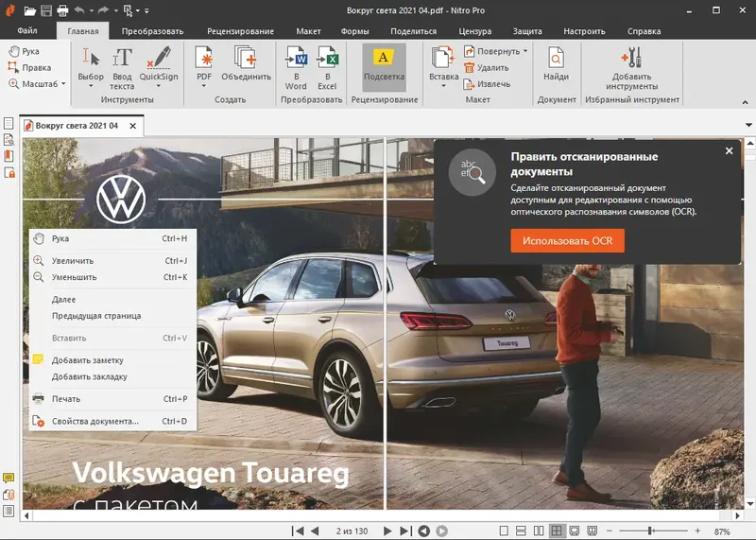Open the security panel lock icon
Image resolution: width=756 pixels, height=540 pixels.
pyautogui.click(x=9, y=172)
